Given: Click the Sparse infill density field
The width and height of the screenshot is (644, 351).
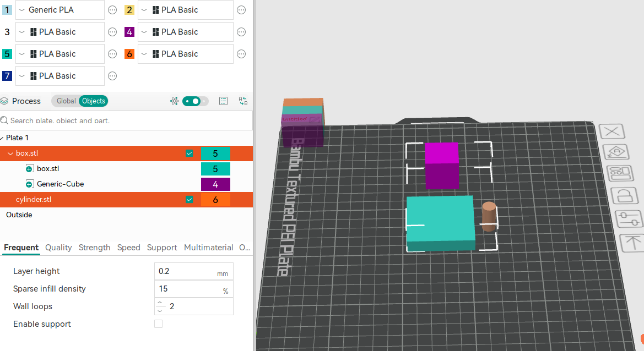Looking at the screenshot, I should (x=194, y=289).
